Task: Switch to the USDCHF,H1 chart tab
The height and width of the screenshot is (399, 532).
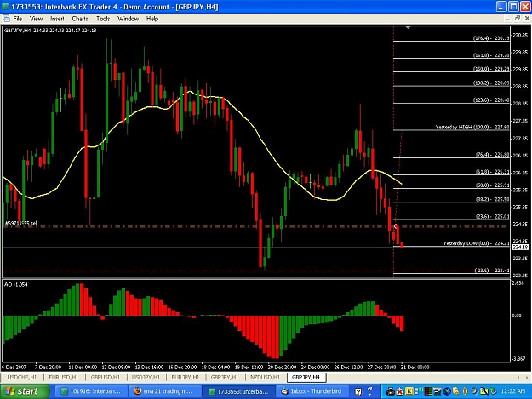Action: [22, 377]
